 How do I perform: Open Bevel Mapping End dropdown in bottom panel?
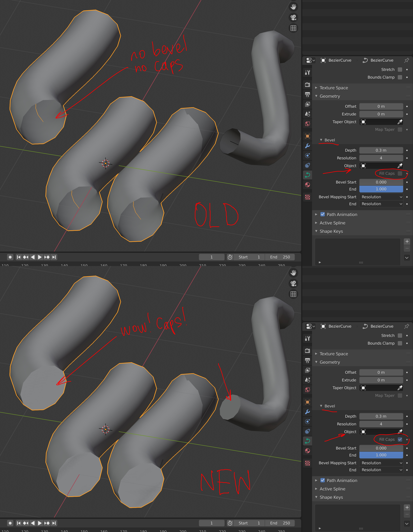click(x=381, y=470)
